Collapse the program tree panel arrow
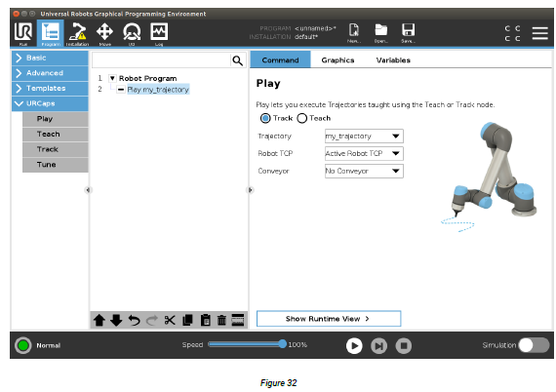 250,190
